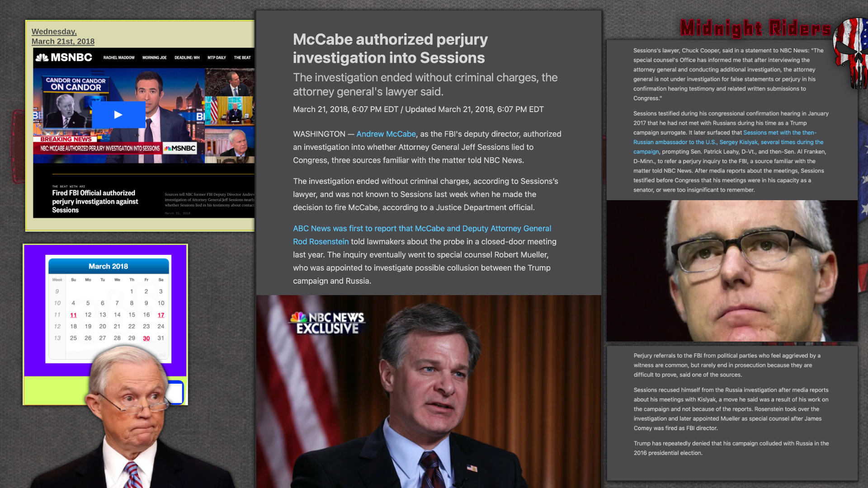Open the MTP Daily nav item
Image resolution: width=868 pixels, height=488 pixels.
coord(217,58)
